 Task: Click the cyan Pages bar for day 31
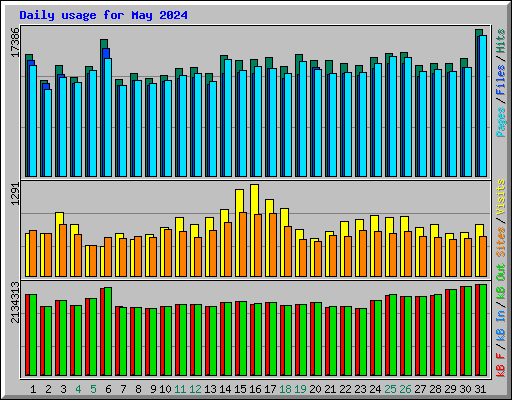483,106
